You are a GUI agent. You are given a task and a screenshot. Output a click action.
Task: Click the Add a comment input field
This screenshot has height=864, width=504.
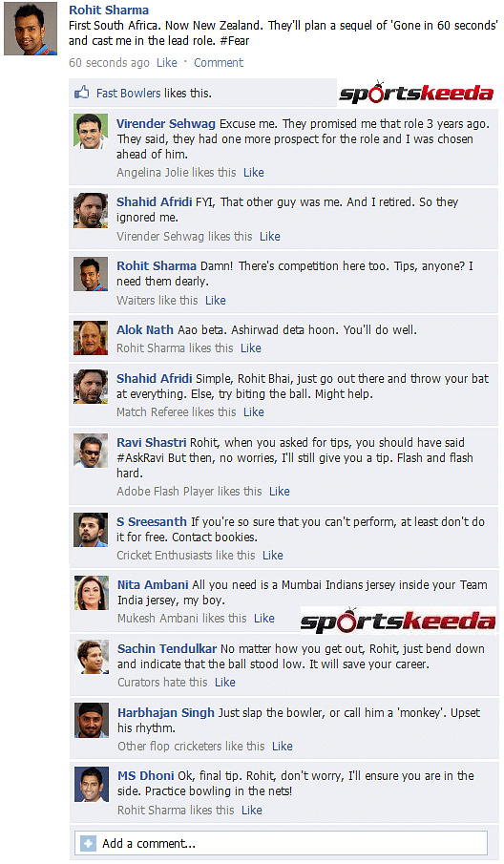pyautogui.click(x=281, y=843)
